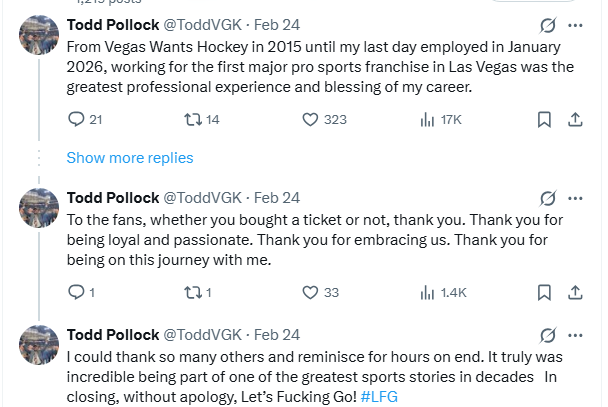Reply to the 'To the fans' tweet

[x=76, y=292]
